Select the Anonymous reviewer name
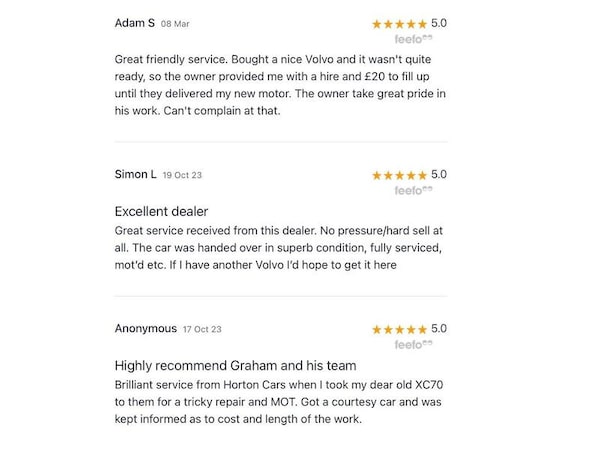The height and width of the screenshot is (450, 600). pyautogui.click(x=145, y=329)
